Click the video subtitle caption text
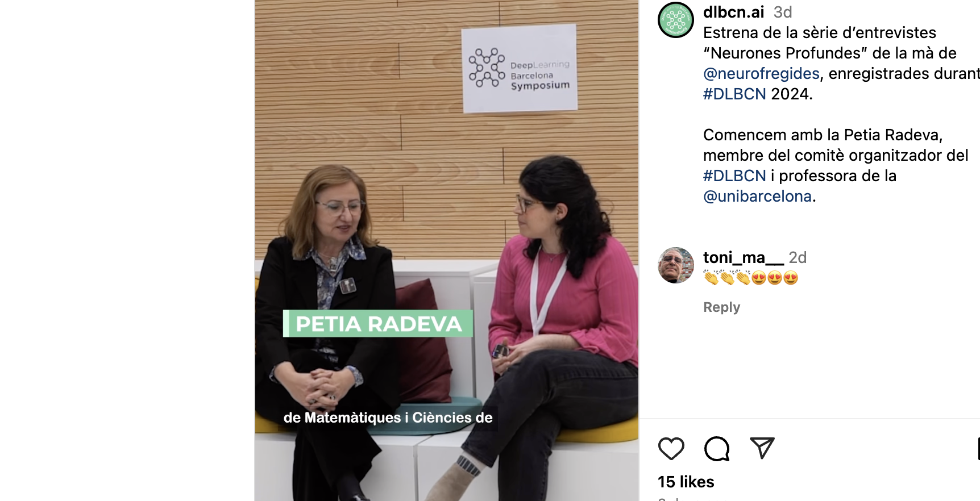Viewport: 980px width, 501px height. tap(388, 417)
